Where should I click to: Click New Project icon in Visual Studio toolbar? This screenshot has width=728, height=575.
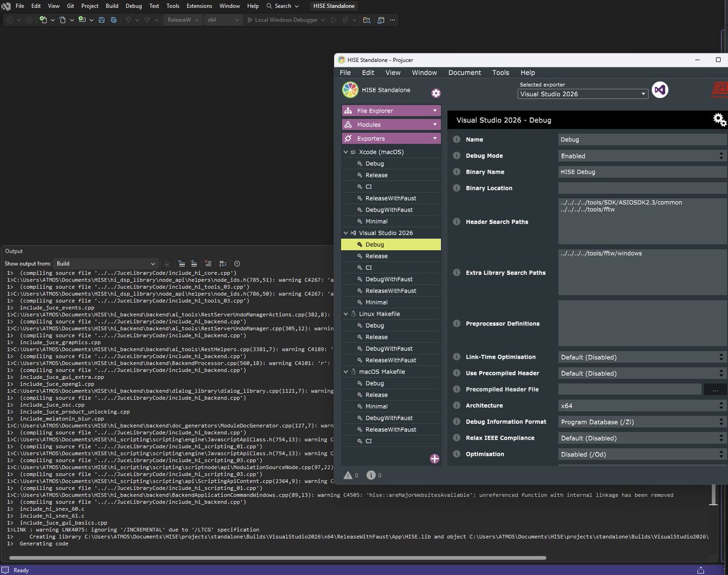44,20
